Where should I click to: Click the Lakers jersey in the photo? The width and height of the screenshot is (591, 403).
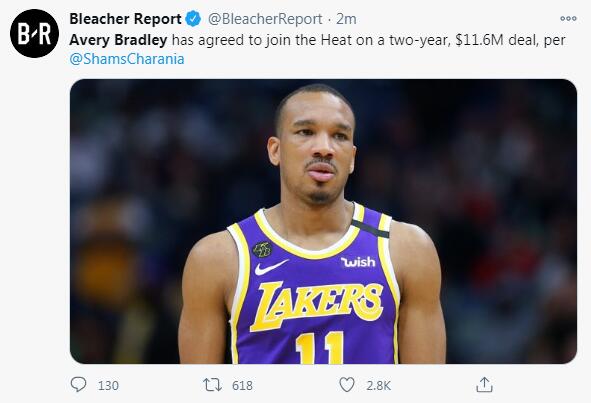tap(313, 287)
